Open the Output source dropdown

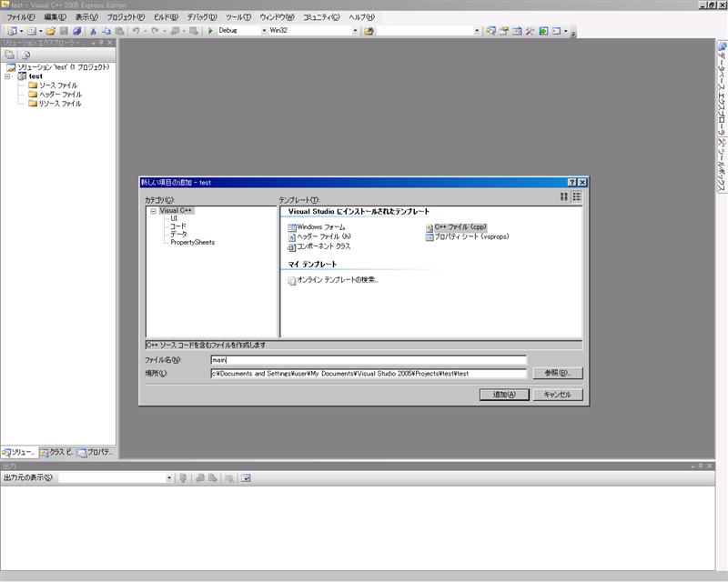169,478
